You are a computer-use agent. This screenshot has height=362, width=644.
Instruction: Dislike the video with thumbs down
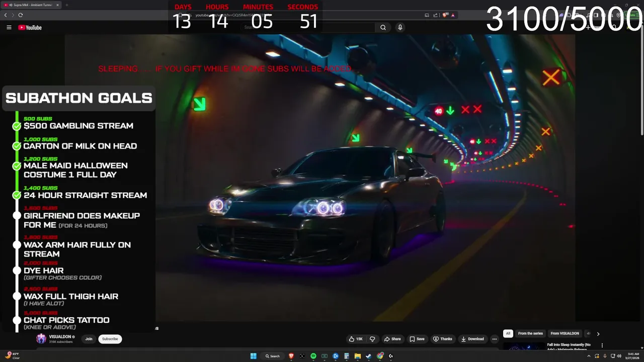click(x=372, y=339)
